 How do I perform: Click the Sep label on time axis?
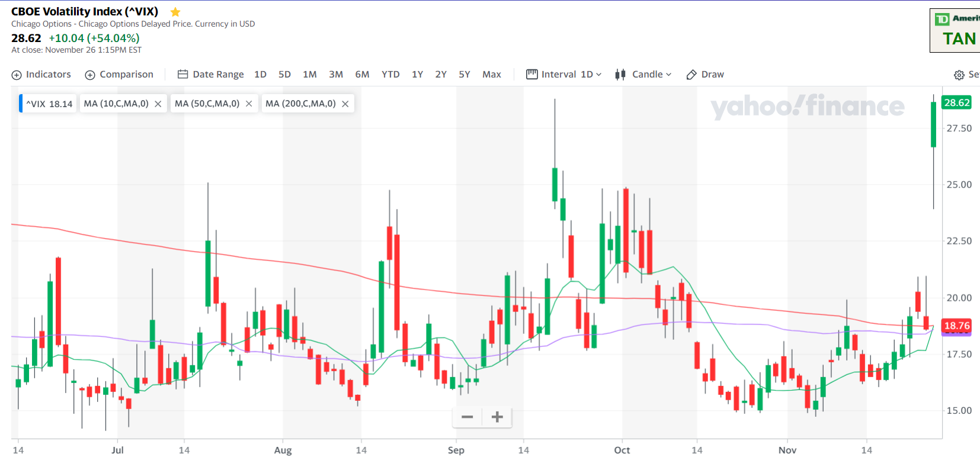coord(456,451)
